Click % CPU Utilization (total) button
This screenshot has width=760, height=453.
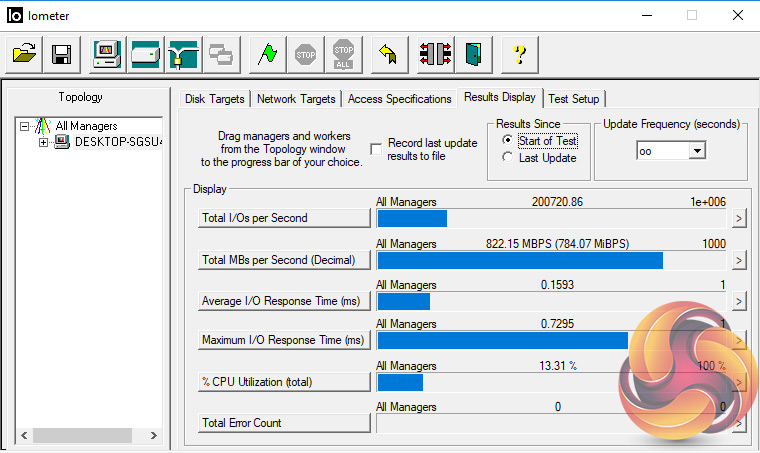click(284, 382)
